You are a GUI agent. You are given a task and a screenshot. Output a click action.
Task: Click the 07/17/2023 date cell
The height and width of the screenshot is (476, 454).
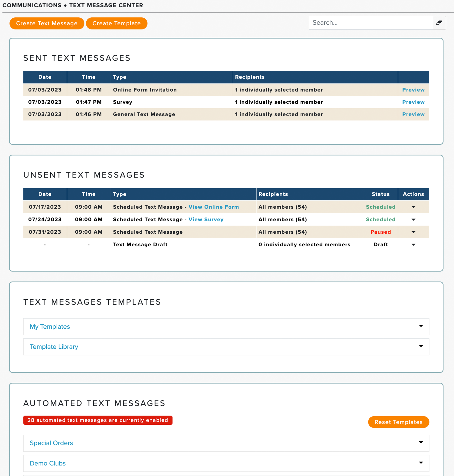tap(45, 207)
